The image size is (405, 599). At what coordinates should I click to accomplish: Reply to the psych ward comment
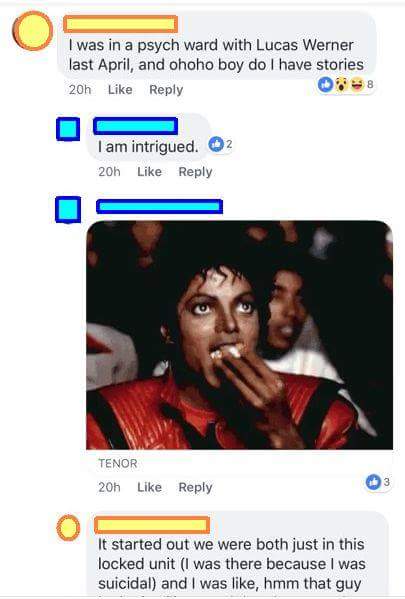pos(166,90)
